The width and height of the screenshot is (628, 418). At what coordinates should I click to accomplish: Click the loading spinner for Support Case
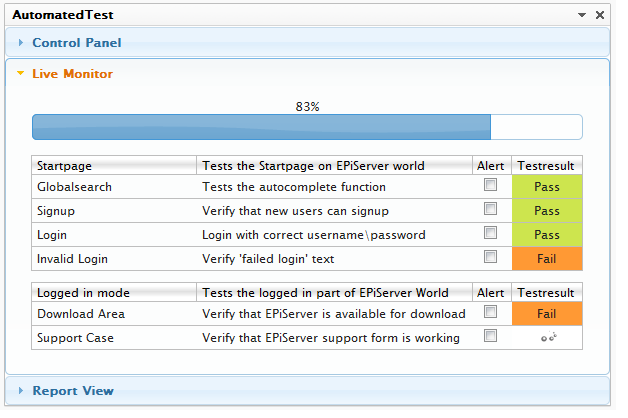(x=547, y=338)
